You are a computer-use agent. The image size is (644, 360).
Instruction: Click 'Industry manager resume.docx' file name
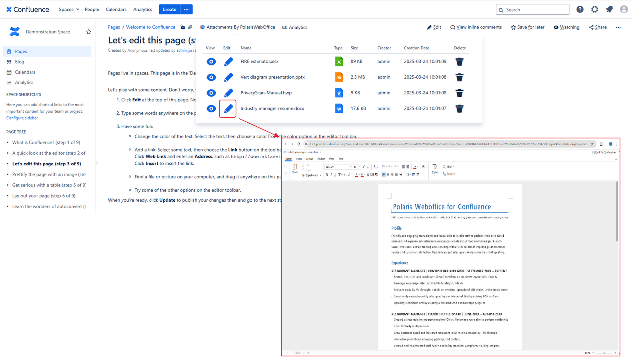click(x=272, y=108)
